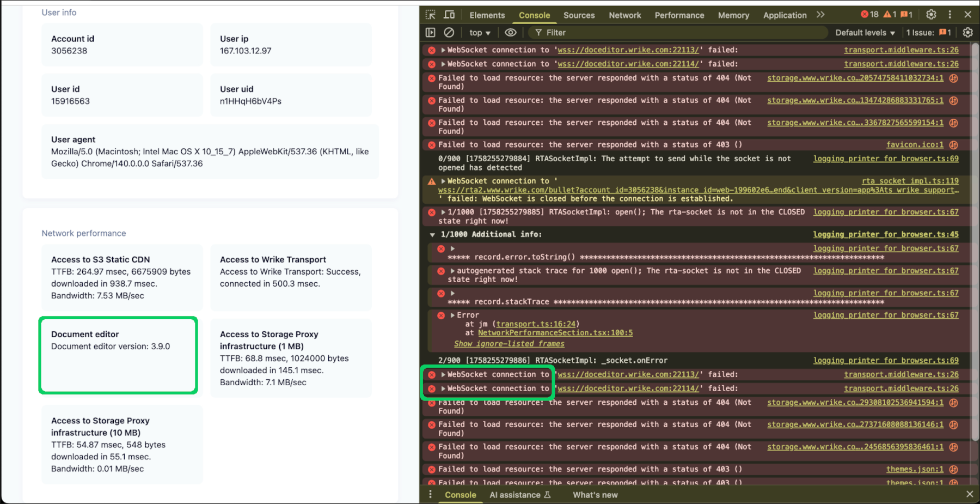Screen dimensions: 980x504
Task: Collapse the '1/1000 Additional info' group
Action: tap(432, 235)
